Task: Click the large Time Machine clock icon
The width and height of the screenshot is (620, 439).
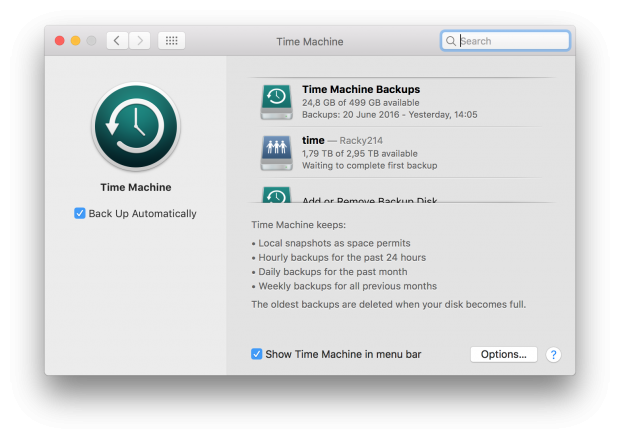Action: pos(136,127)
